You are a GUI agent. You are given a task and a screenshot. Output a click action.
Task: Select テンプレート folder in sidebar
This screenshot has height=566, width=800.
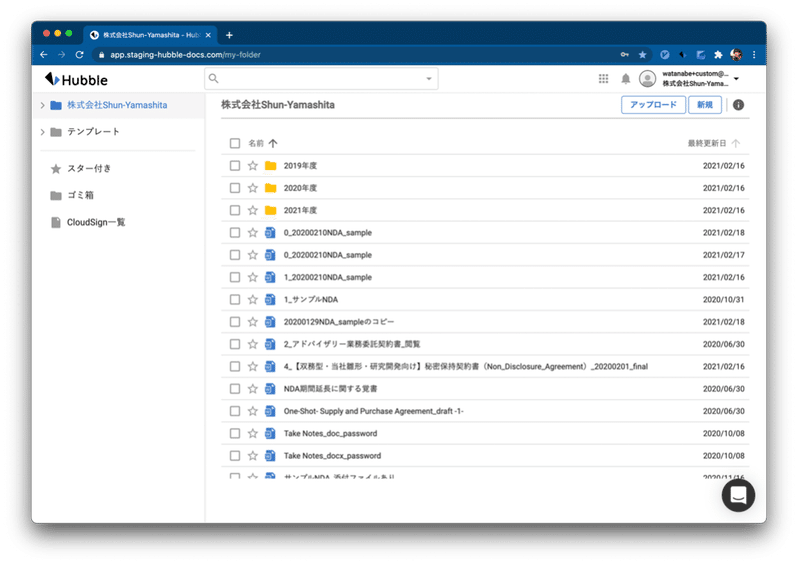pos(93,132)
